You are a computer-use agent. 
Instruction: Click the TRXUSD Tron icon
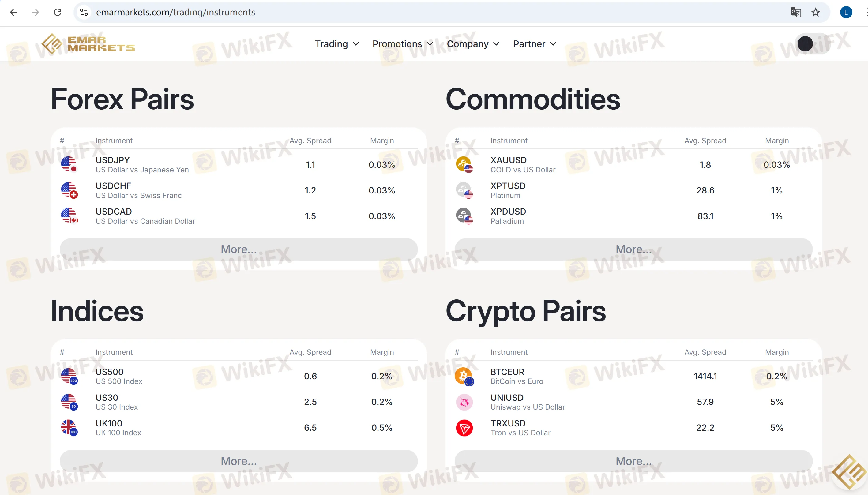(x=464, y=428)
